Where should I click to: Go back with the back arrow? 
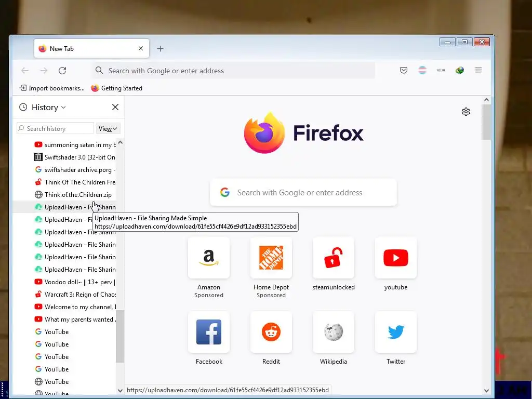(x=25, y=71)
